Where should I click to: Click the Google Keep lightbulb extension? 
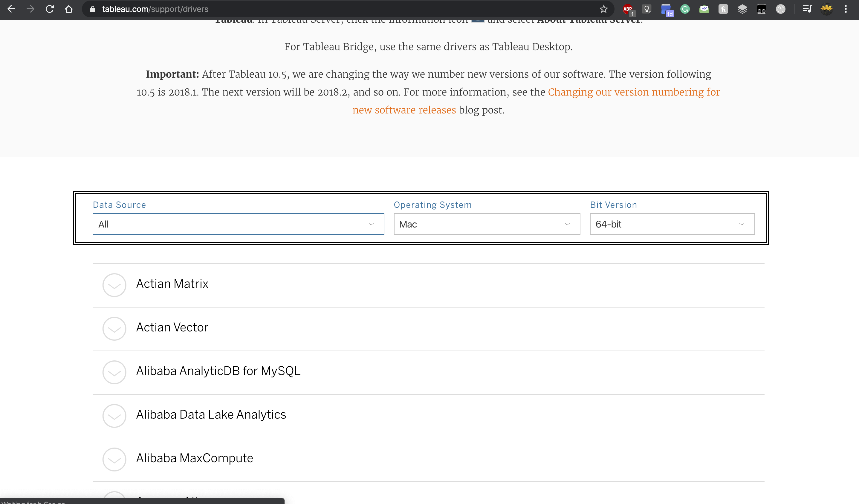(x=646, y=9)
